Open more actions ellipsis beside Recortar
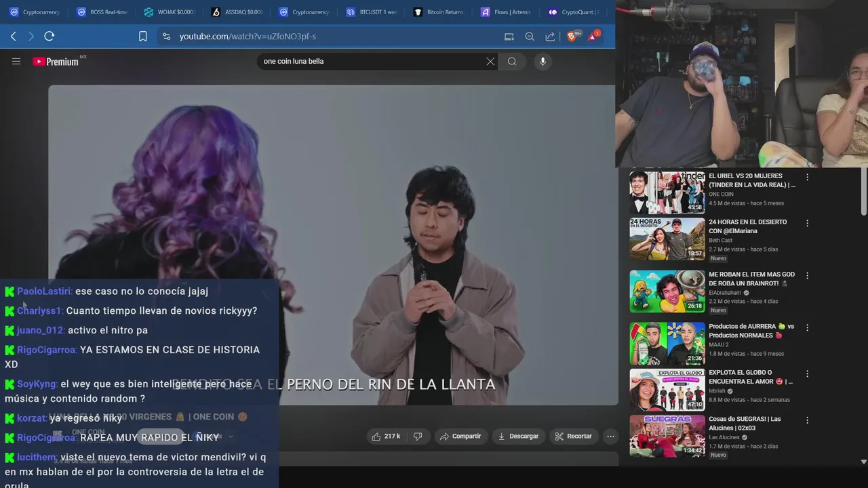The image size is (868, 488). coord(610,436)
